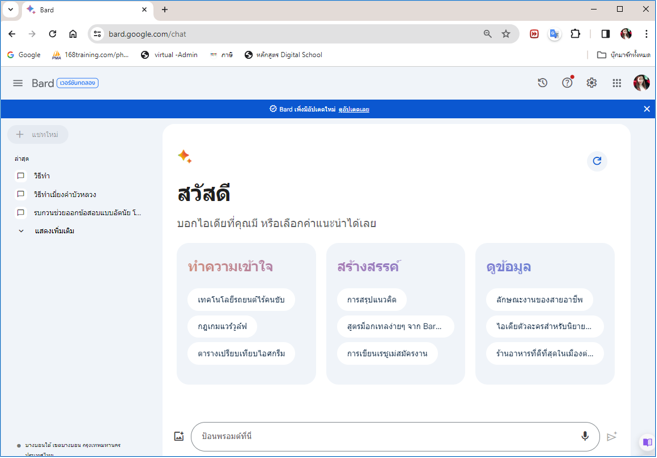This screenshot has height=458, width=657.
Task: Go forward in browser history
Action: [x=32, y=34]
